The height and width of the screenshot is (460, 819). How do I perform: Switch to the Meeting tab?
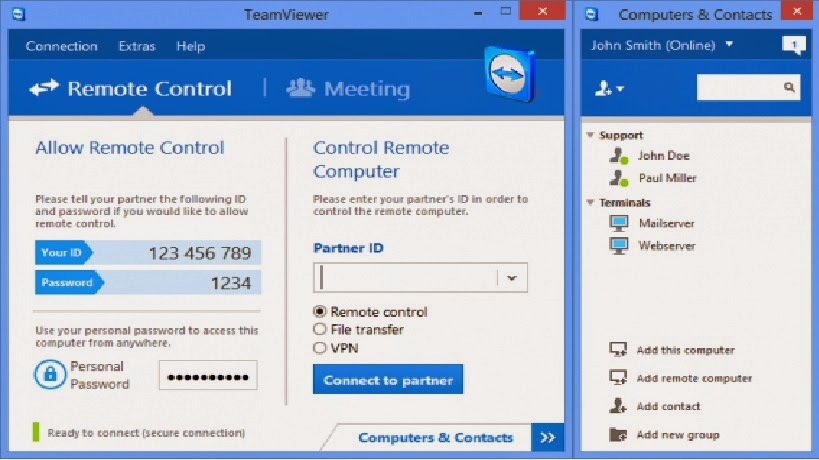point(348,88)
